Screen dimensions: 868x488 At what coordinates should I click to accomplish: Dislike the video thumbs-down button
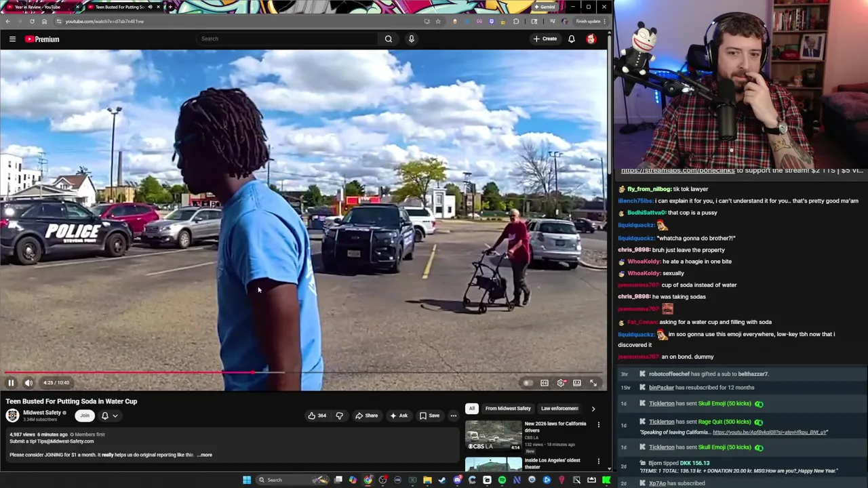pos(339,415)
